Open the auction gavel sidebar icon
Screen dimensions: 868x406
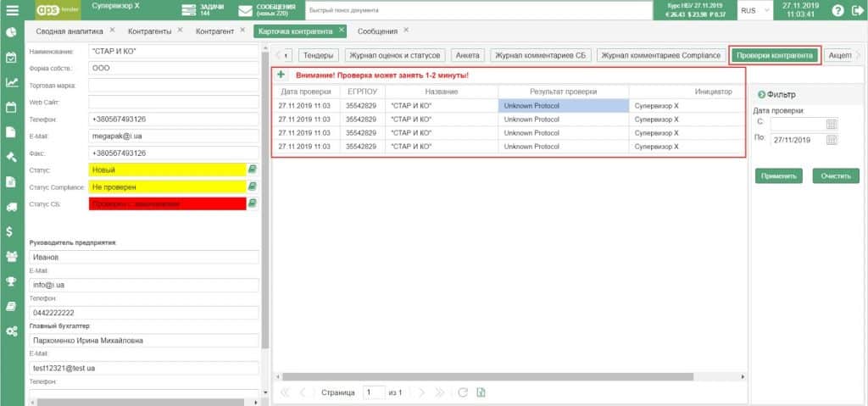(x=12, y=157)
